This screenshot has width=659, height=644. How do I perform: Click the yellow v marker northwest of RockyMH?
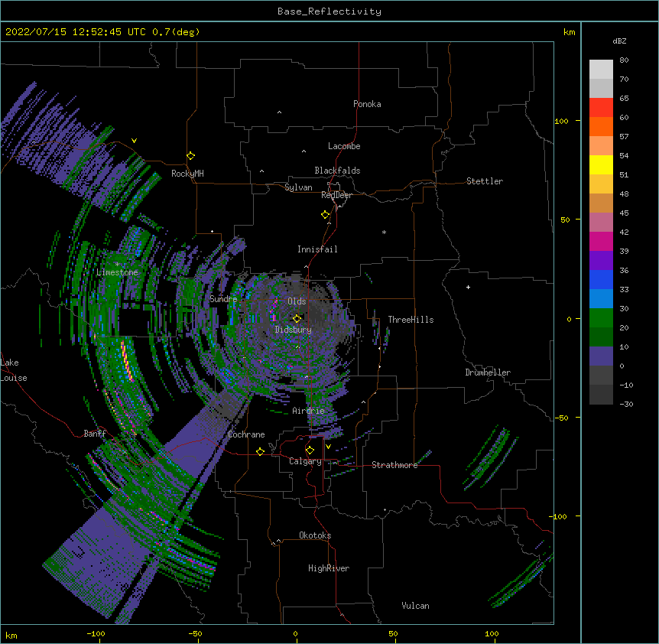coord(134,141)
